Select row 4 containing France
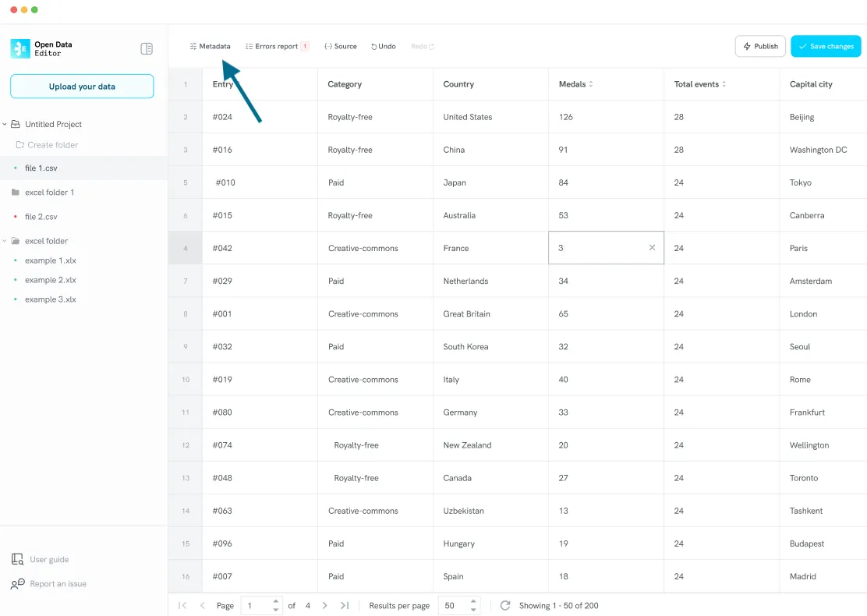Image resolution: width=867 pixels, height=616 pixels. (x=184, y=247)
